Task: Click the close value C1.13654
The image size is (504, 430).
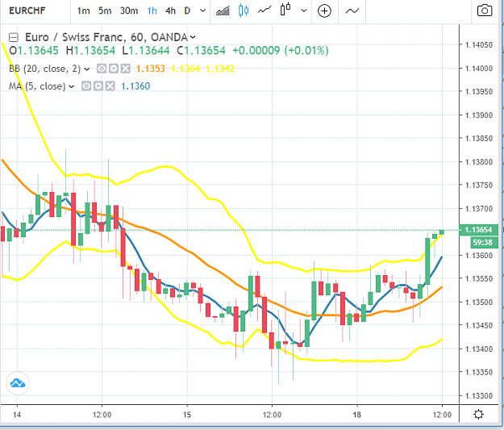Action: 201,51
